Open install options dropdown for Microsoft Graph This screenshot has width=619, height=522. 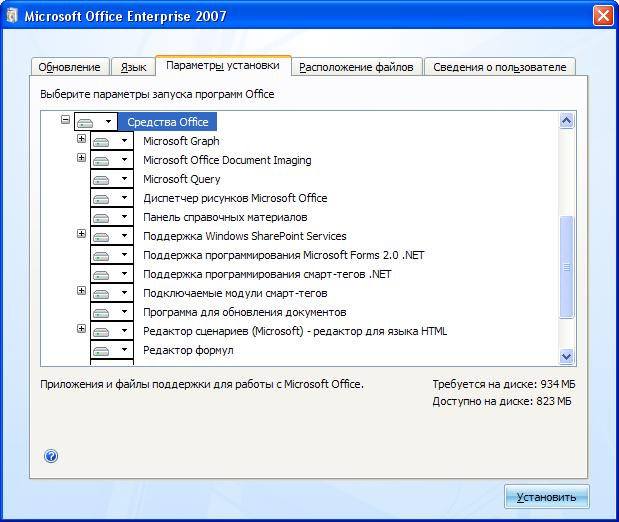124,142
